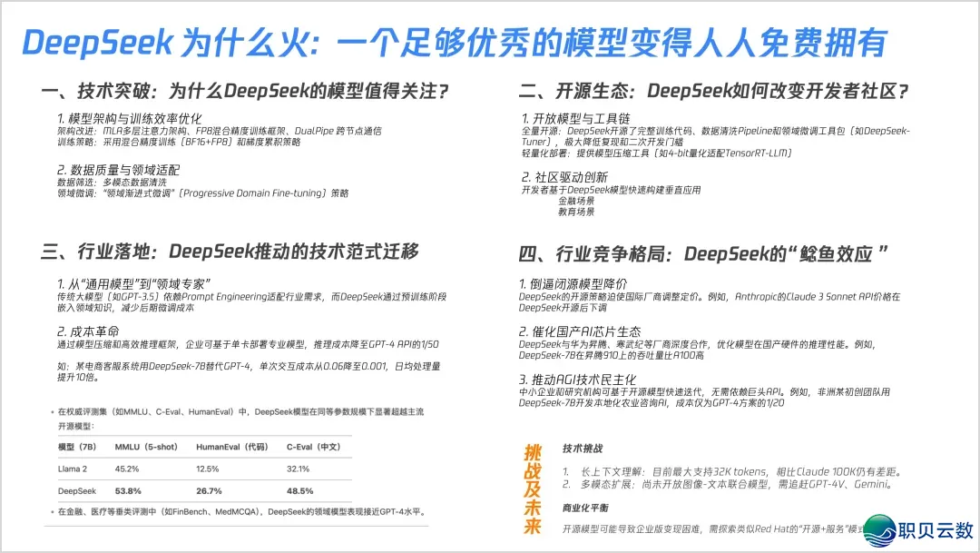Click the line starting "全量开源"
Screen dimensions: 980x553
click(716, 136)
